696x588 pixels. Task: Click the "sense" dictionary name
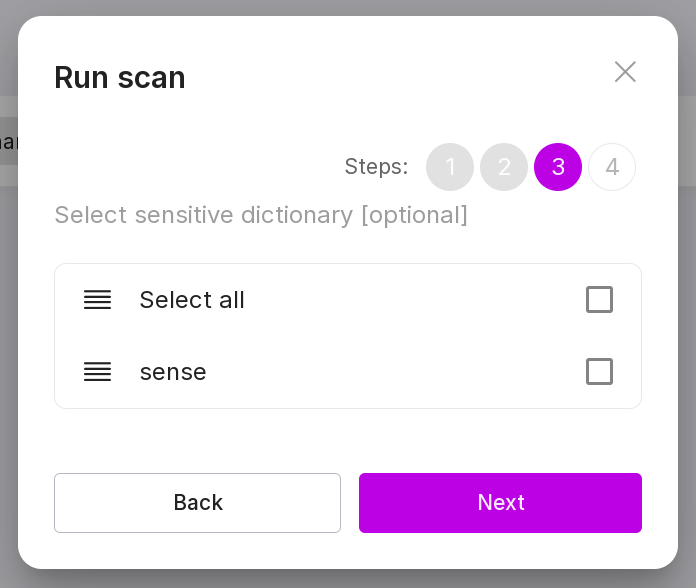[173, 372]
